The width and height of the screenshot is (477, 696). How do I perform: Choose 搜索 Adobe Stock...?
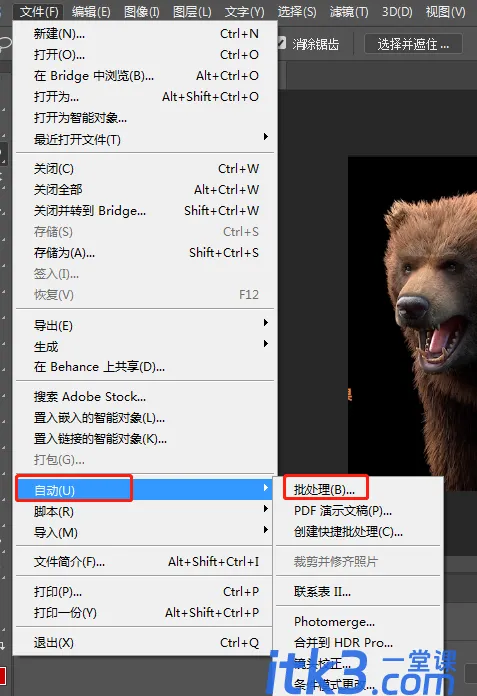[146, 396]
